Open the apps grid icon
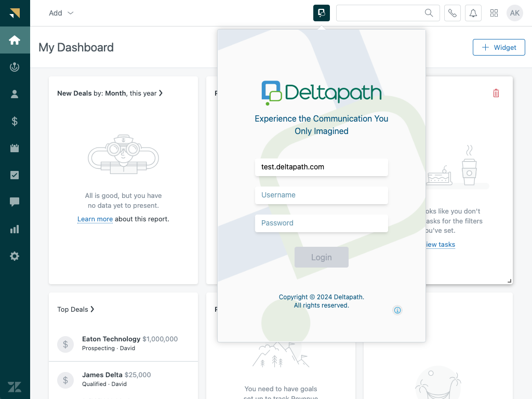The width and height of the screenshot is (532, 399). coord(494,13)
